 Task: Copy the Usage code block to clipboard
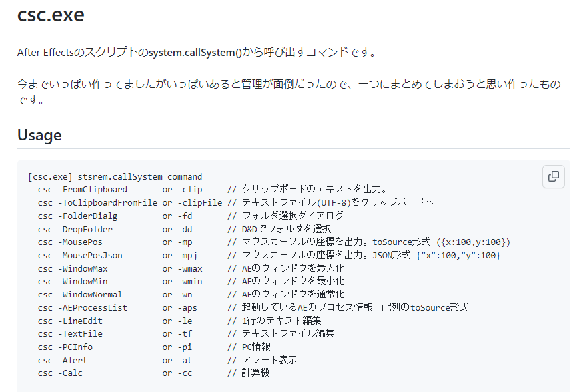pos(553,176)
